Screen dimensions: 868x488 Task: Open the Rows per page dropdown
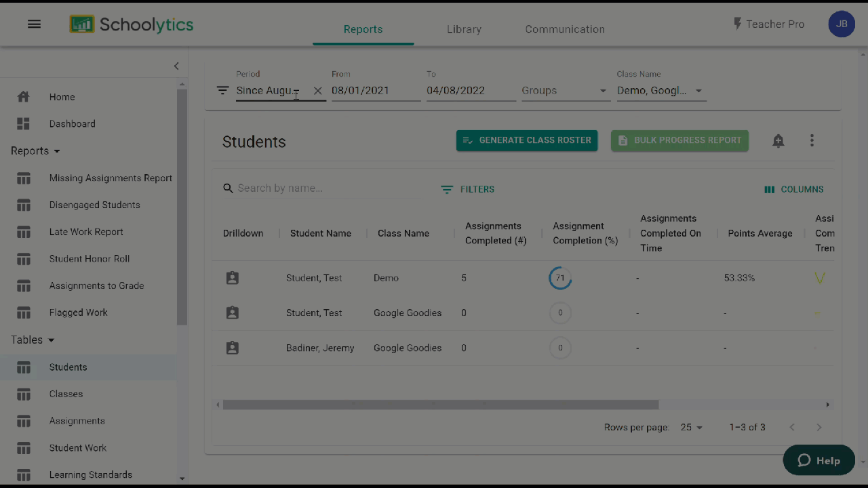click(692, 428)
